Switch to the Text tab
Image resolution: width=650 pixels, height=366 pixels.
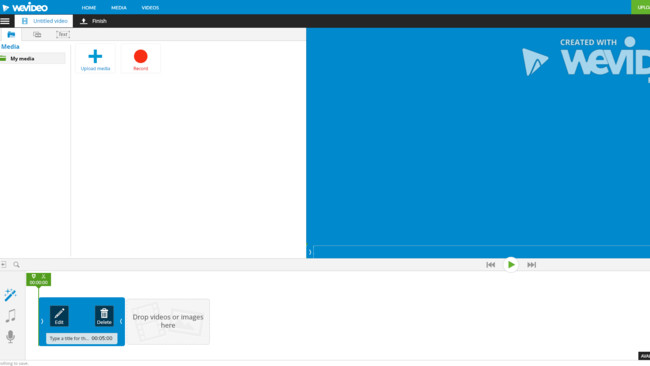63,34
